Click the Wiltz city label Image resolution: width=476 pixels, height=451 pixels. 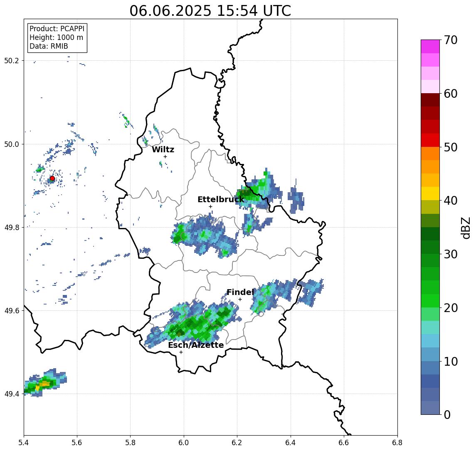click(x=163, y=149)
